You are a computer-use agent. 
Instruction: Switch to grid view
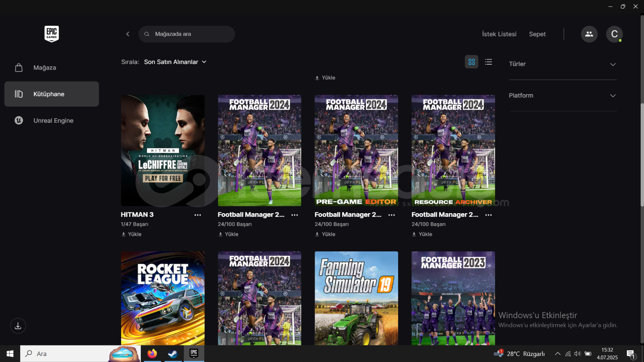point(472,62)
